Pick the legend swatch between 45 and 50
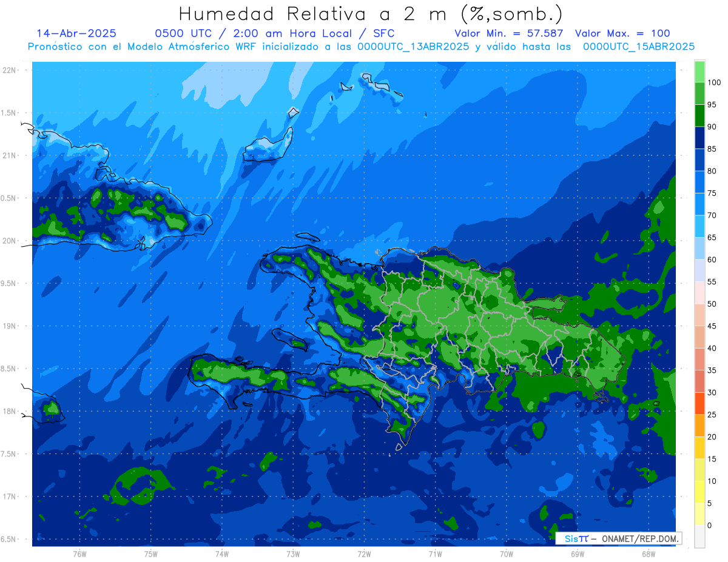This screenshot has width=728, height=562. point(699,315)
